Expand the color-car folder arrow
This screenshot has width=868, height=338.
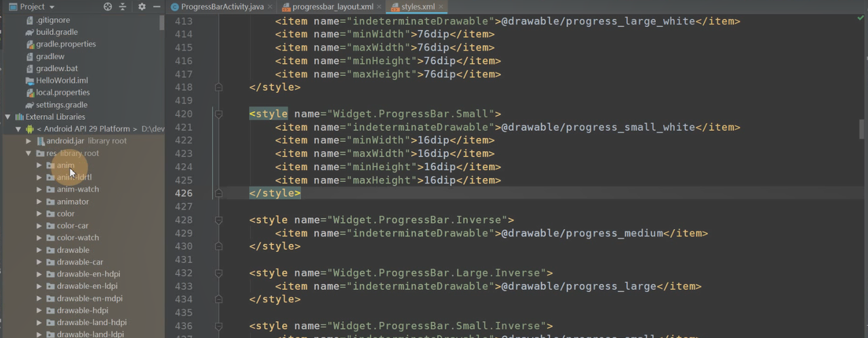pos(39,226)
